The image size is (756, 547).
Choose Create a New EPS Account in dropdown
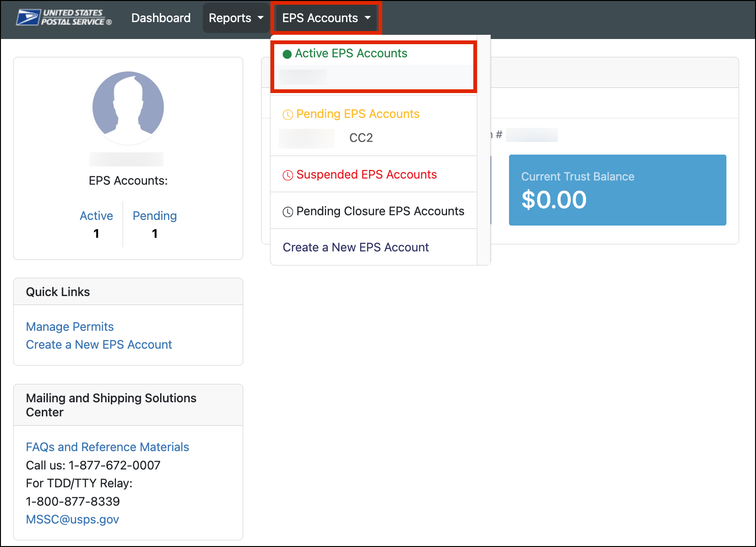click(356, 247)
